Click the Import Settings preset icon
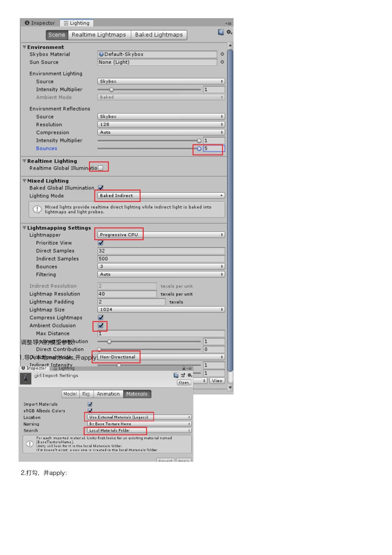Viewport: 392px width, 555px height. [x=183, y=376]
